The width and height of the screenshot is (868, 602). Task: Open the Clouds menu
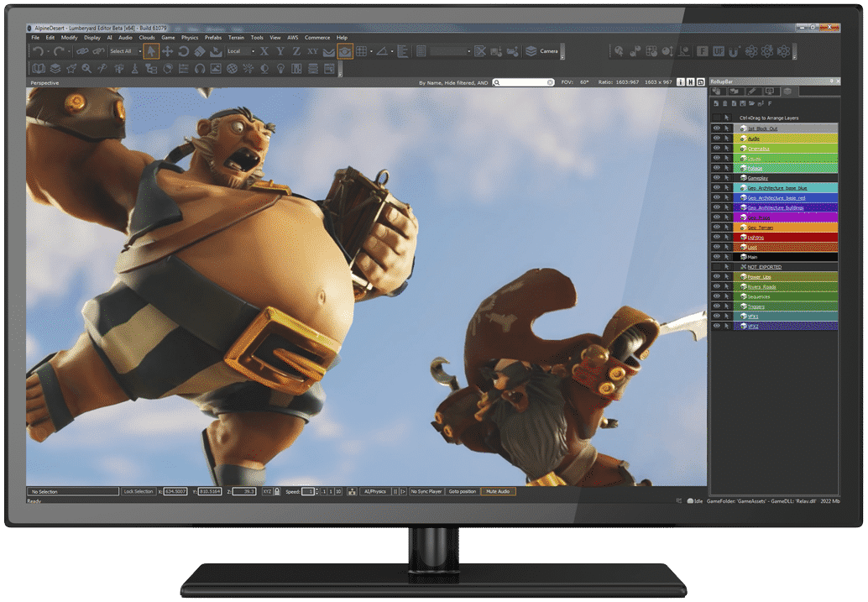147,38
